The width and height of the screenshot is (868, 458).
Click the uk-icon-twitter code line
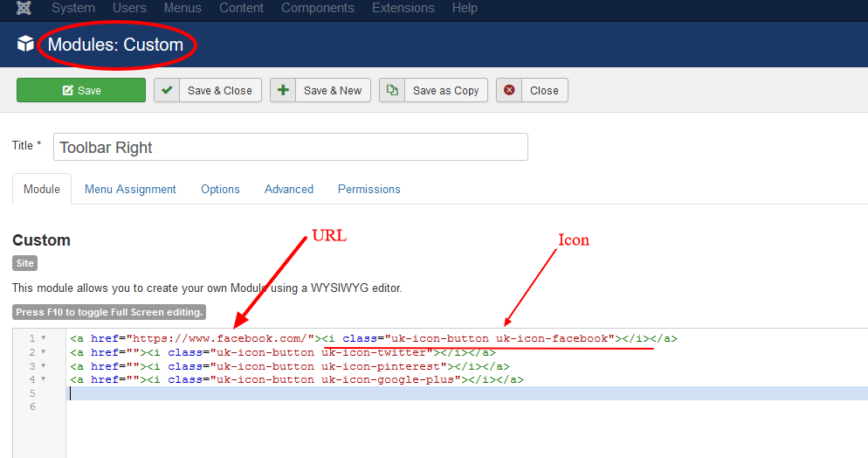tap(283, 352)
